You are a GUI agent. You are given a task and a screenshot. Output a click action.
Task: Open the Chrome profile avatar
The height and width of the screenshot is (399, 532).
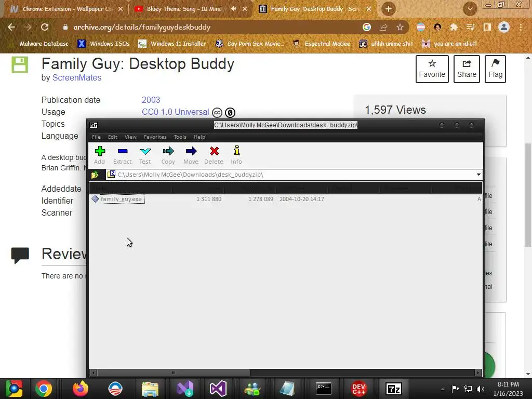coord(504,27)
